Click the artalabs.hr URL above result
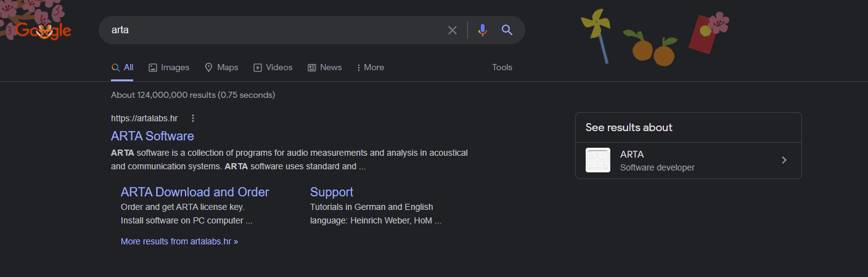The image size is (868, 277). tap(144, 118)
